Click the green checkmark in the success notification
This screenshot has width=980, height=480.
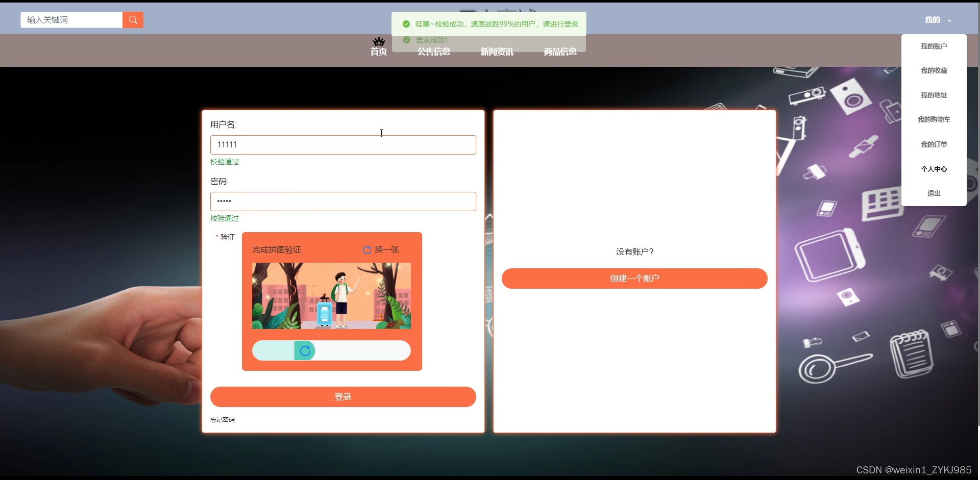[x=406, y=23]
